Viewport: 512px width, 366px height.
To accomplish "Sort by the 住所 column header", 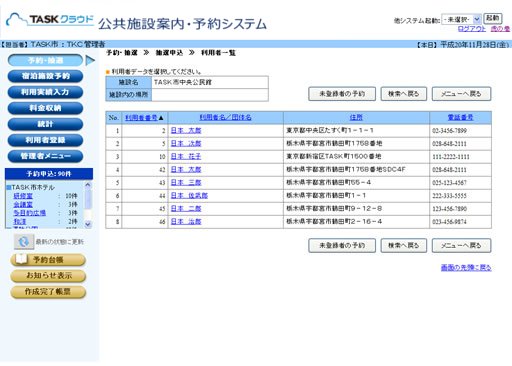I will click(x=356, y=117).
